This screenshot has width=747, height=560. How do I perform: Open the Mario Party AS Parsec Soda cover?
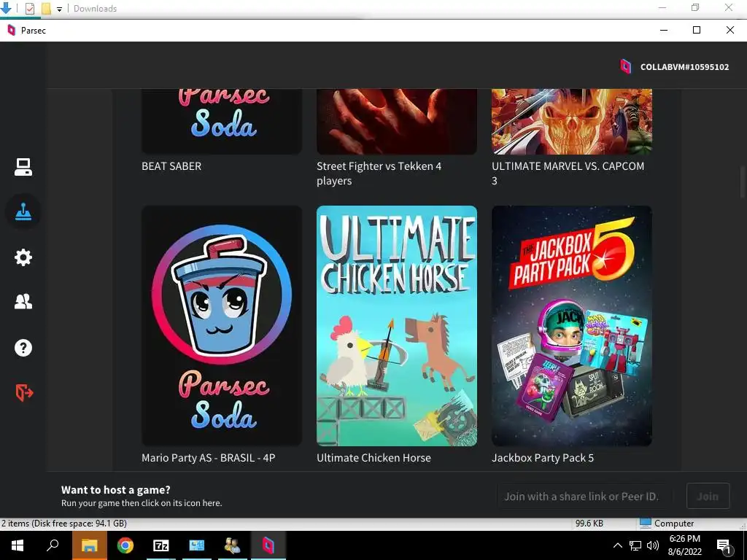coord(222,326)
